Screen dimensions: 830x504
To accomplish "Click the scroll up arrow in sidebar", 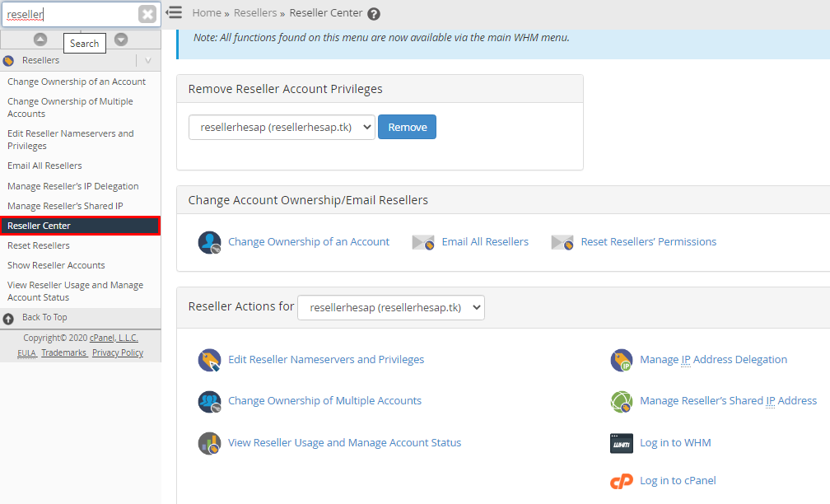I will [40, 40].
